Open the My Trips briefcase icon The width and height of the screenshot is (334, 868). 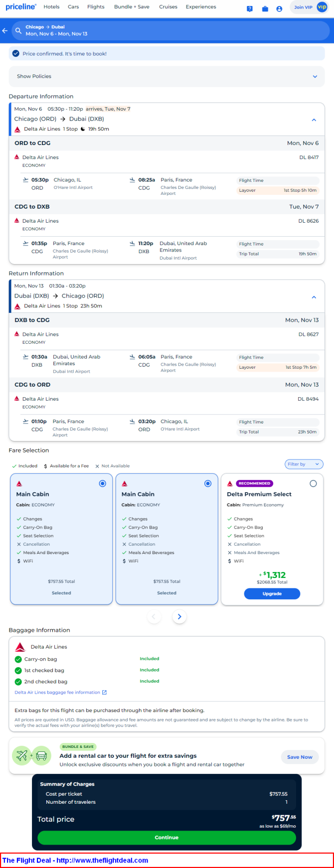(x=265, y=8)
